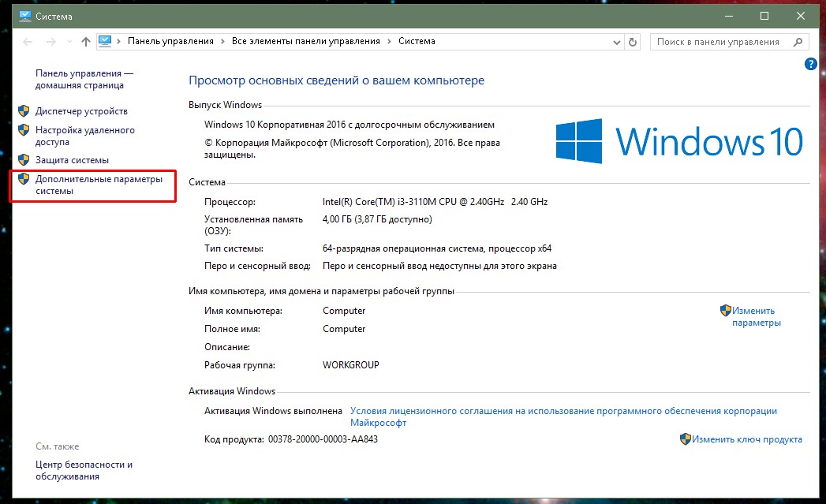Expand the chevron after Панель управления
The image size is (826, 504).
[222, 41]
